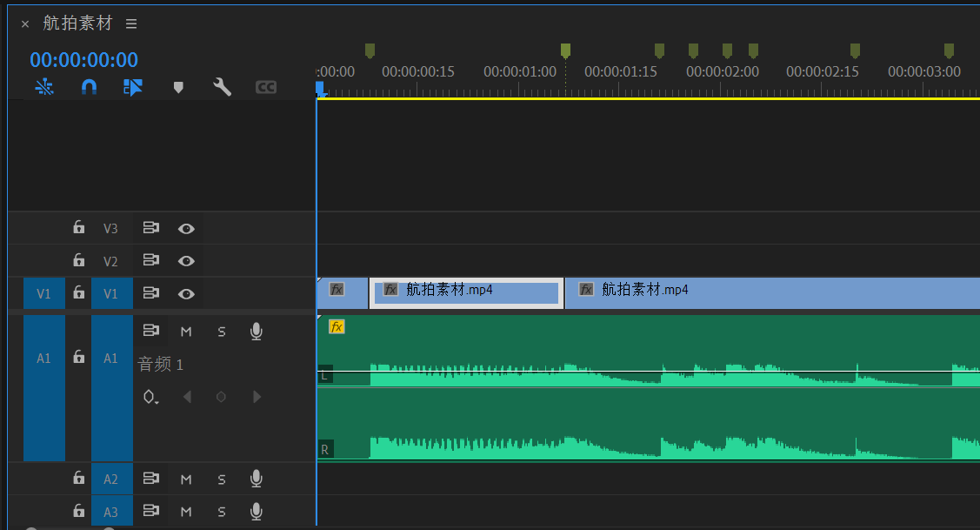Toggle sync lock for V3

[151, 228]
